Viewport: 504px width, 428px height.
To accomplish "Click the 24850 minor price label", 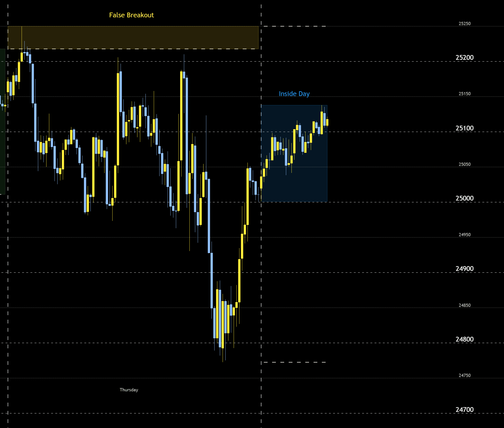I will click(x=464, y=305).
